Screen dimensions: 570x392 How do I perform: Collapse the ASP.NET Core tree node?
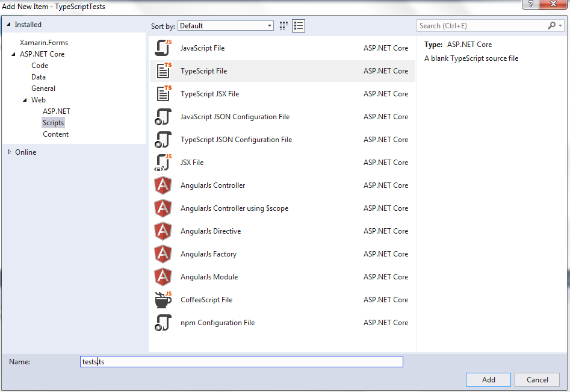click(x=13, y=54)
